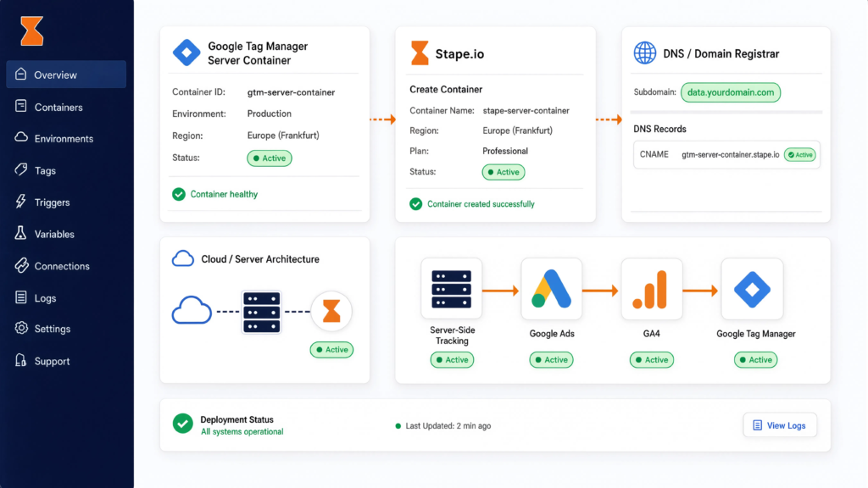Select the GA4 bar chart tile
Viewport: 868px width, 488px height.
click(652, 289)
